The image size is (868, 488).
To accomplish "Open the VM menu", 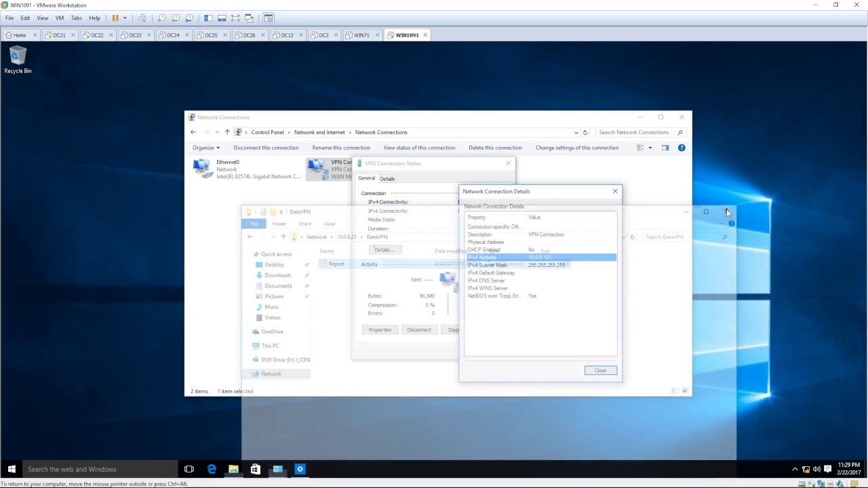I will [59, 18].
